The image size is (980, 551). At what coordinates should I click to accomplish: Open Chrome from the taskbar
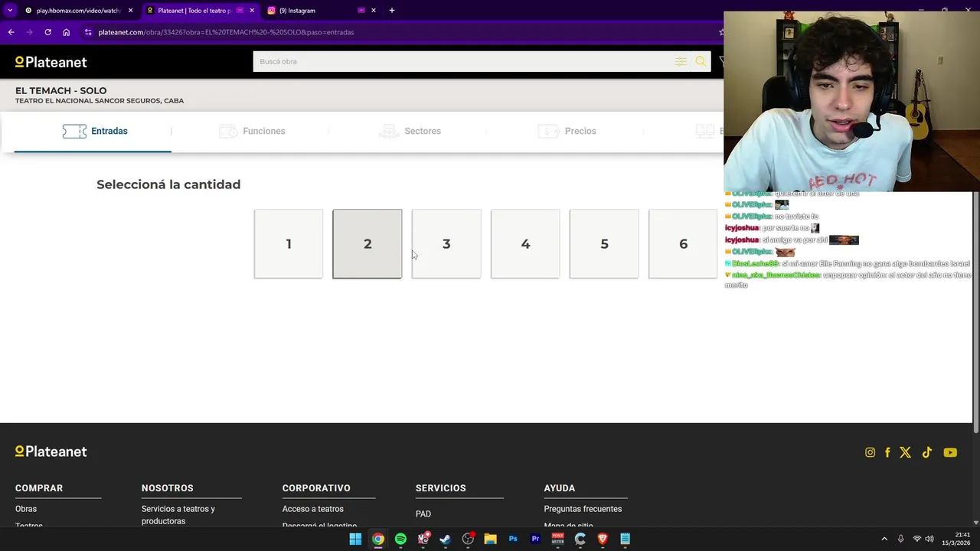(x=378, y=539)
